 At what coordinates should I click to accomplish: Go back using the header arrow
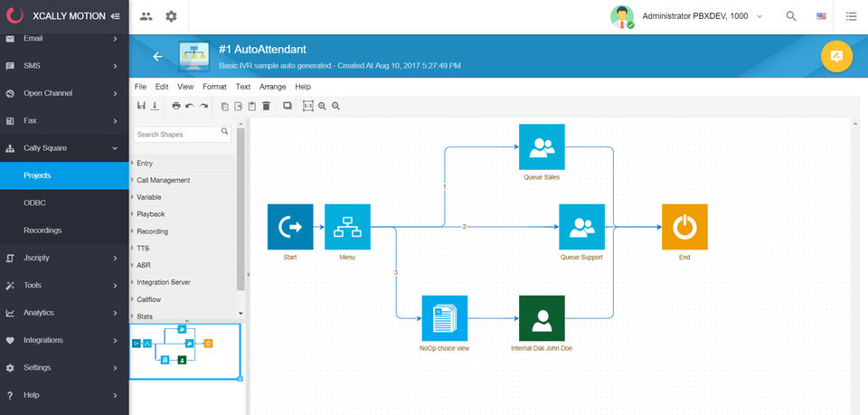pyautogui.click(x=157, y=56)
